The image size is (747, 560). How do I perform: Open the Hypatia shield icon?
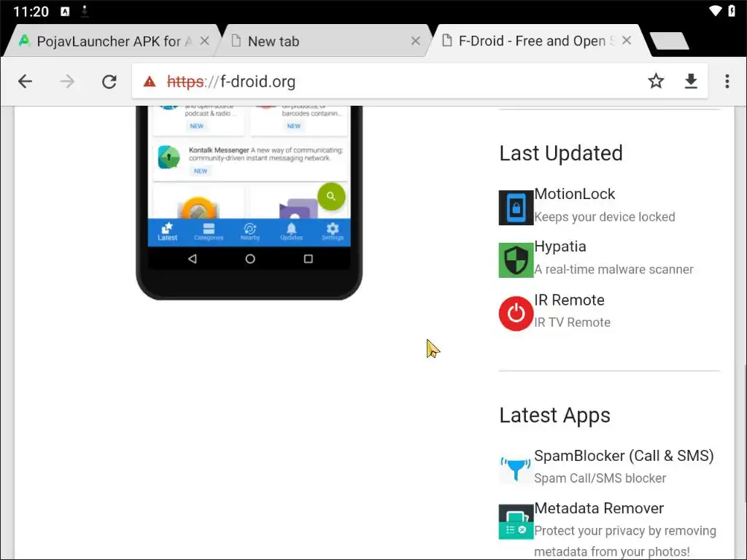(x=516, y=260)
